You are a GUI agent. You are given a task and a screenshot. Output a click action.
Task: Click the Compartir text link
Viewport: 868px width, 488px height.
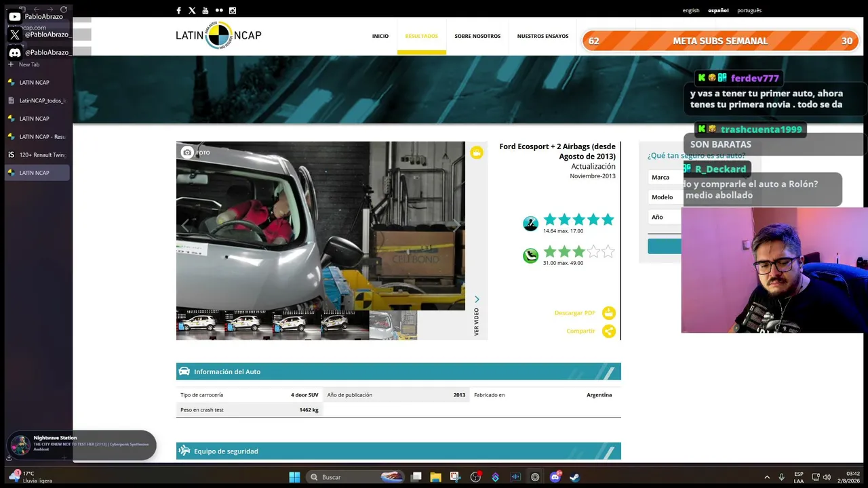[x=580, y=331]
